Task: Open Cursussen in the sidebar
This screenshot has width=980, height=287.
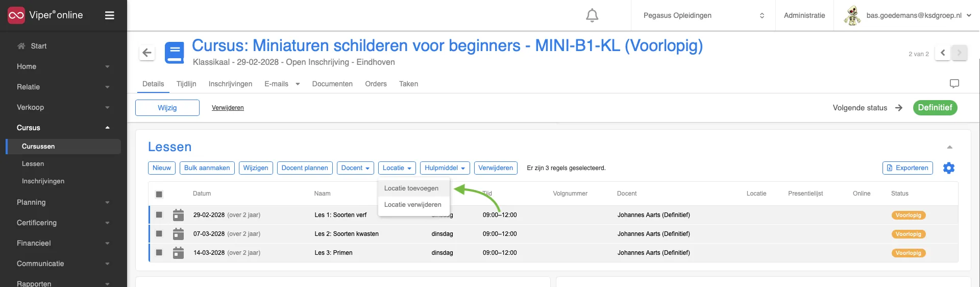Action: click(64, 147)
